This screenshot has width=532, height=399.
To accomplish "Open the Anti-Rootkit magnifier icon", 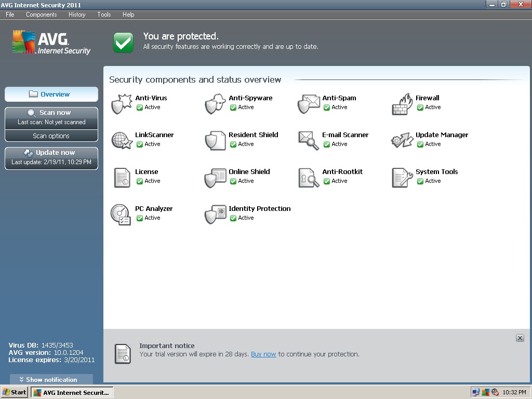I will click(309, 178).
